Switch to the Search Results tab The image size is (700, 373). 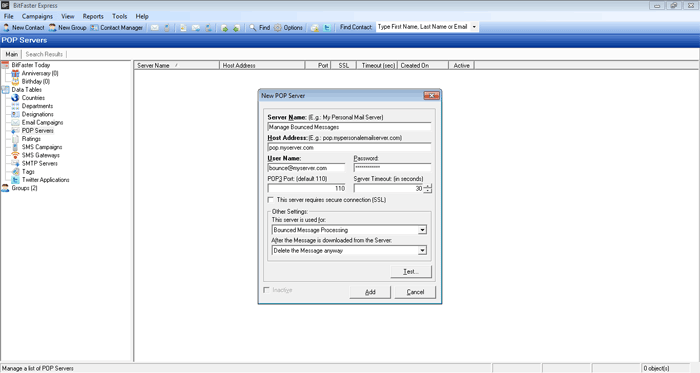(x=44, y=54)
